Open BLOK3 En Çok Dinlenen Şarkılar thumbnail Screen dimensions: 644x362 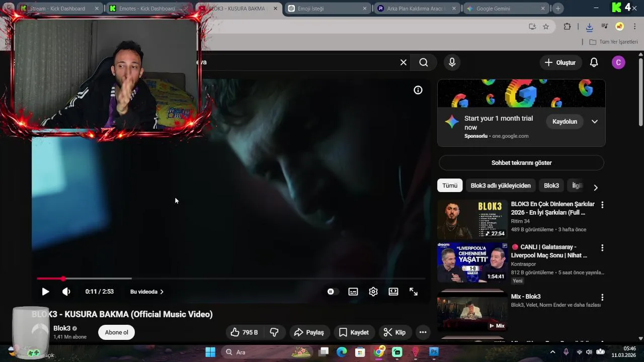[x=472, y=220]
